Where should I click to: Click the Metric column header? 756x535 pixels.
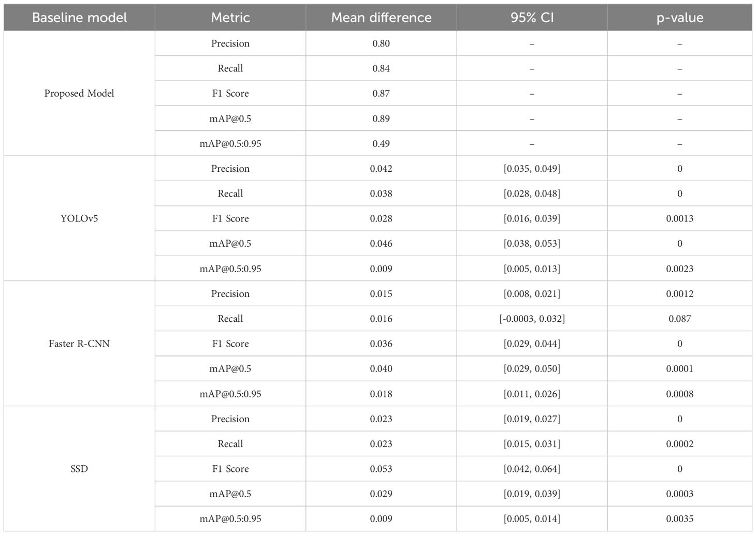pyautogui.click(x=230, y=18)
